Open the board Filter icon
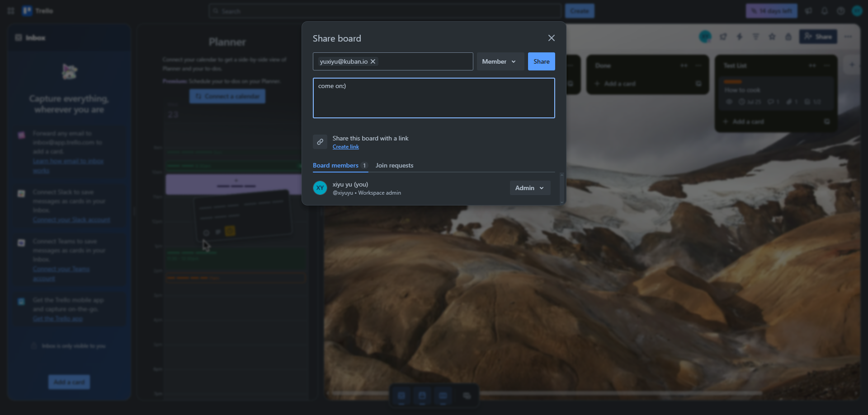 pyautogui.click(x=756, y=37)
